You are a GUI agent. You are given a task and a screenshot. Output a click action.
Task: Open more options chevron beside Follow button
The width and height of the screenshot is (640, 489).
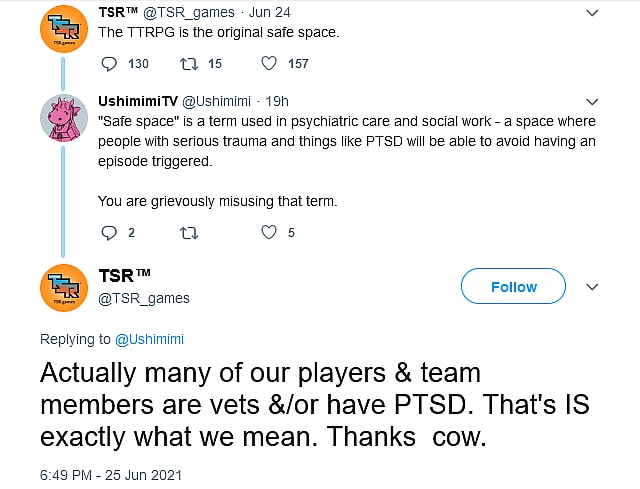click(592, 287)
